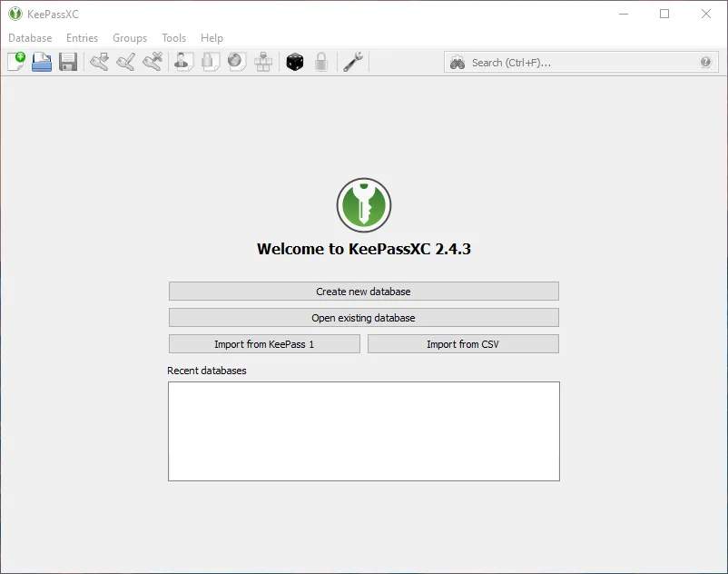Image resolution: width=728 pixels, height=574 pixels.
Task: Click the Add new entry key icon
Action: click(99, 62)
